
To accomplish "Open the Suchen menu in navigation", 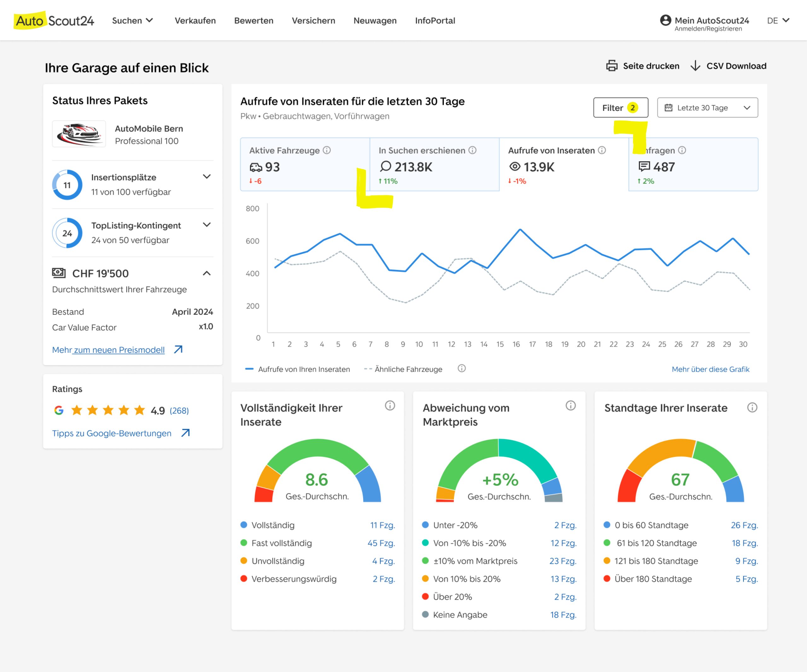I will tap(132, 20).
